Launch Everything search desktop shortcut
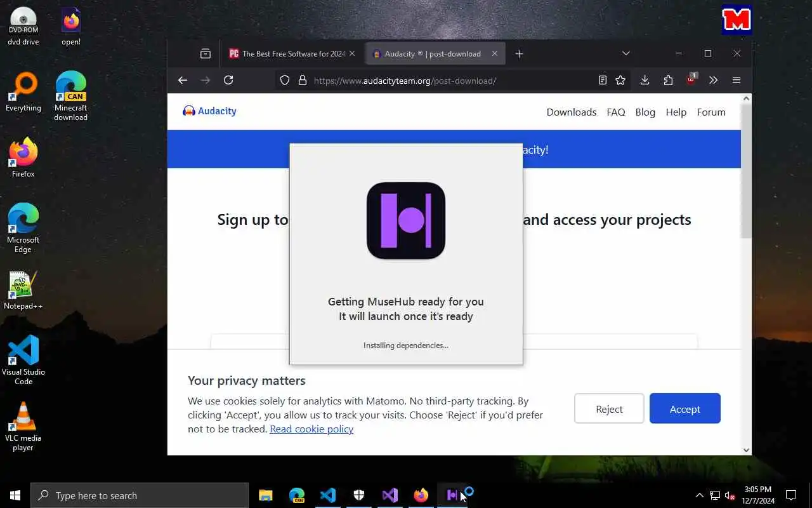Image resolution: width=812 pixels, height=508 pixels. (x=23, y=93)
